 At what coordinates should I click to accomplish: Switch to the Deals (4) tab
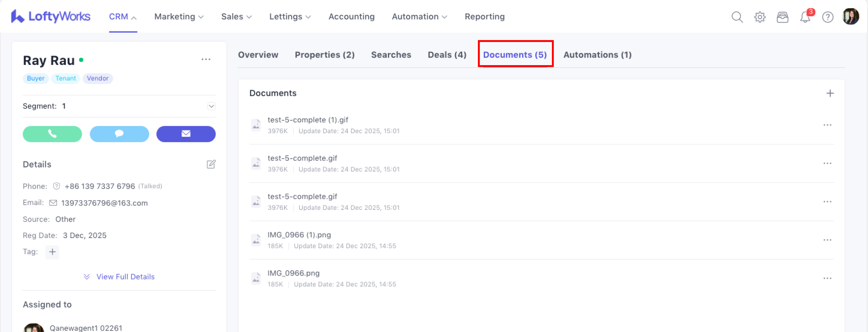pyautogui.click(x=447, y=55)
